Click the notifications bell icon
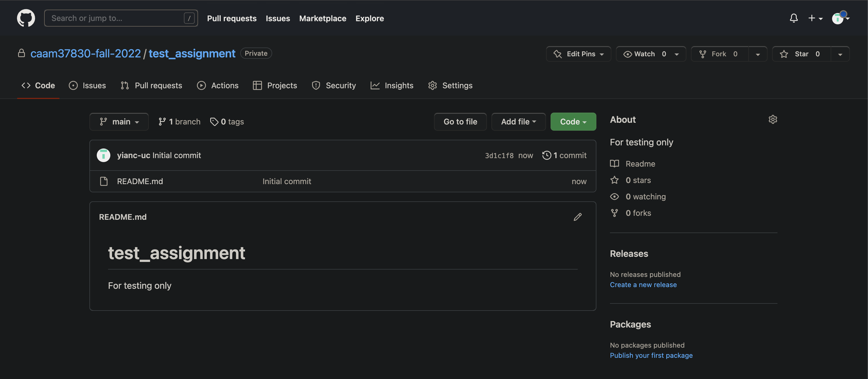 [x=794, y=18]
